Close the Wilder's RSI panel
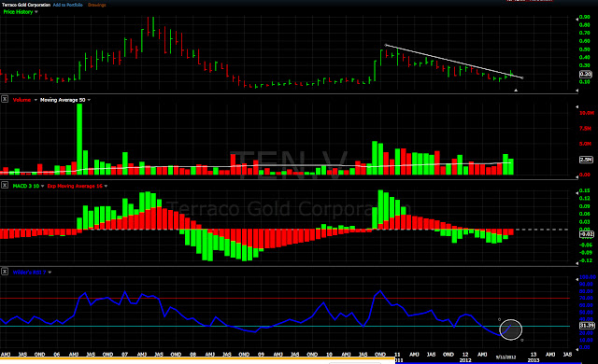The image size is (598, 364). [5, 272]
